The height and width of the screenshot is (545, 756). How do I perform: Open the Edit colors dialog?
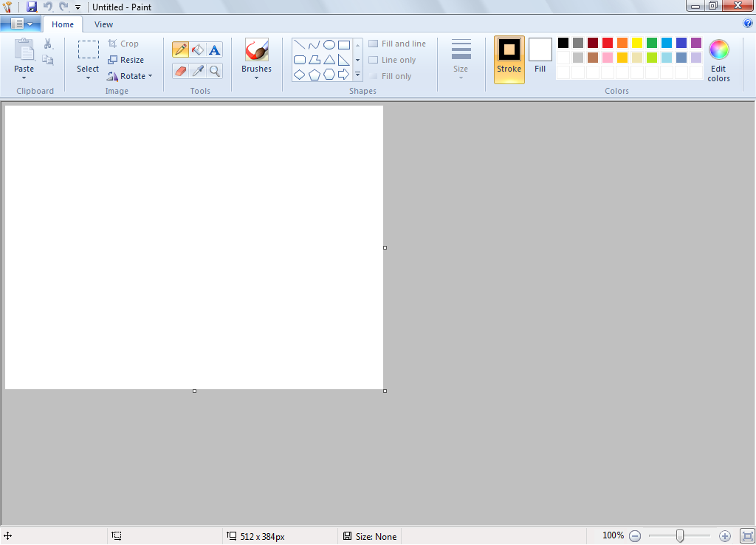718,60
